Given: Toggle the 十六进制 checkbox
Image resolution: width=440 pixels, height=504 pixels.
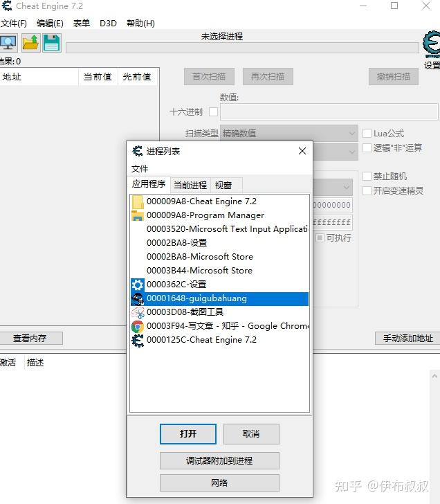Looking at the screenshot, I should 213,112.
